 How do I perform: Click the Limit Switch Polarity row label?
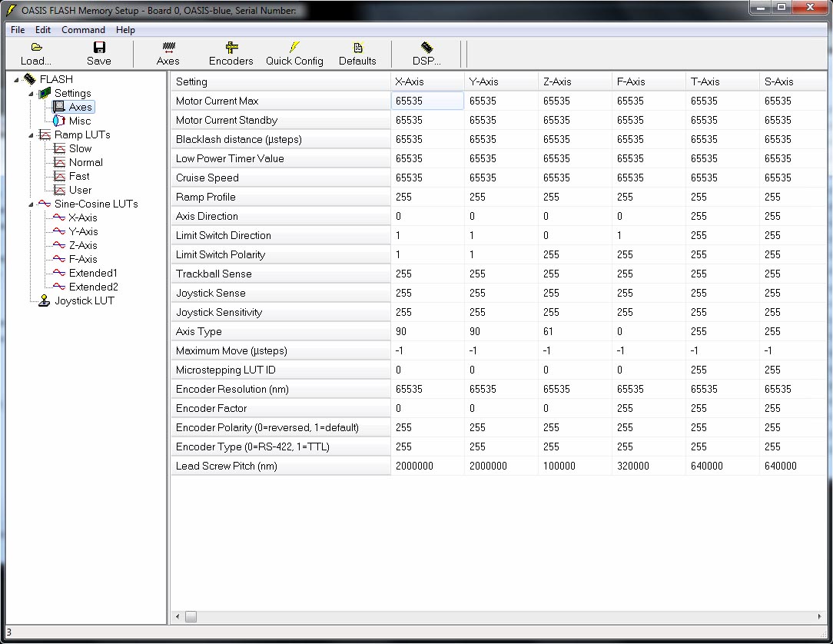280,254
